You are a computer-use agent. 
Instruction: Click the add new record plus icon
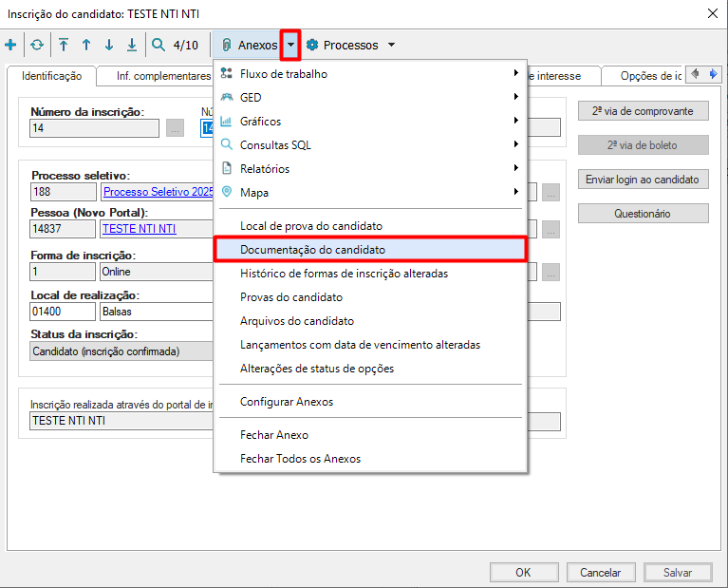pyautogui.click(x=10, y=45)
